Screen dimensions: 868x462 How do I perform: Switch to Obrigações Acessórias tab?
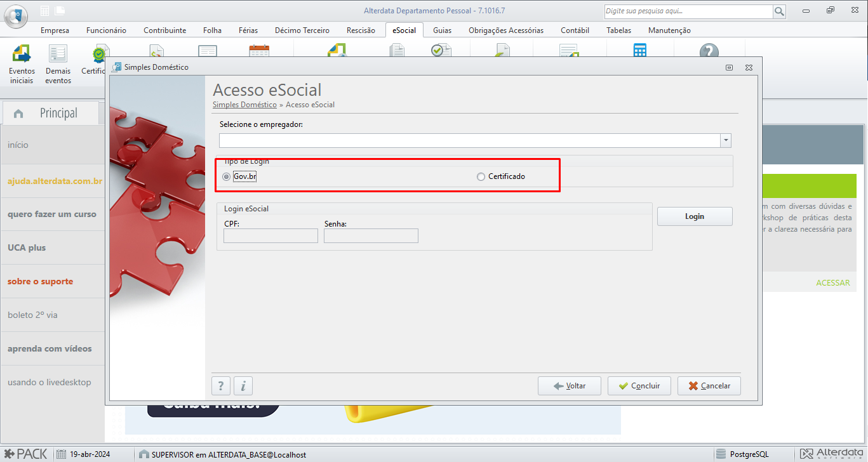pos(506,30)
